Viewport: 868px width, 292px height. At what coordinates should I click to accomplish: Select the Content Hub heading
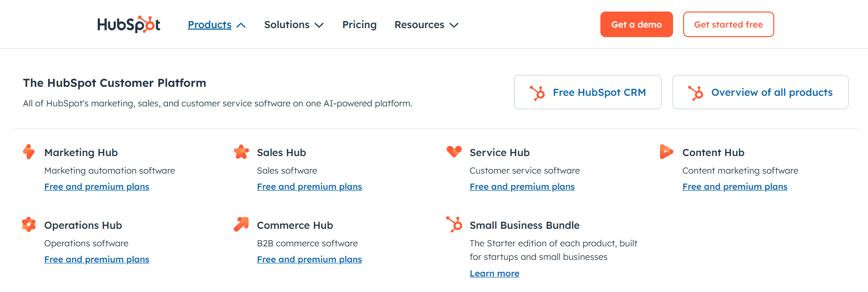coord(713,153)
